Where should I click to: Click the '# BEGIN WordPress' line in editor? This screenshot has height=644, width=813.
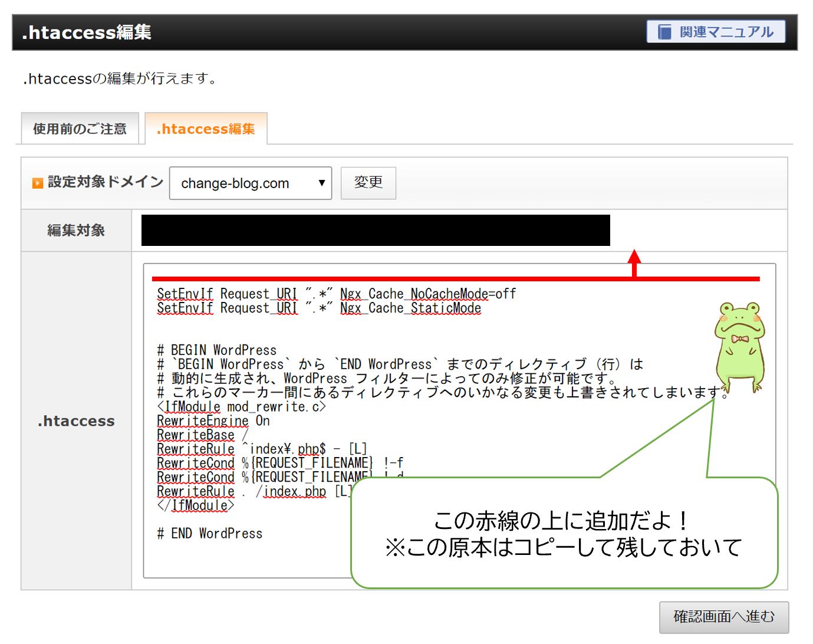pos(216,350)
